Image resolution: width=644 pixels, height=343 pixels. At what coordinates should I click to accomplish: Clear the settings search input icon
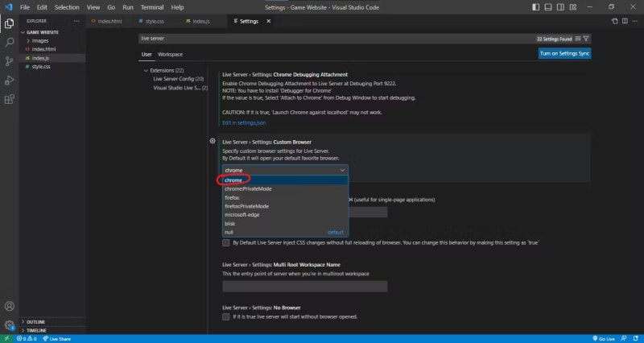pos(578,39)
